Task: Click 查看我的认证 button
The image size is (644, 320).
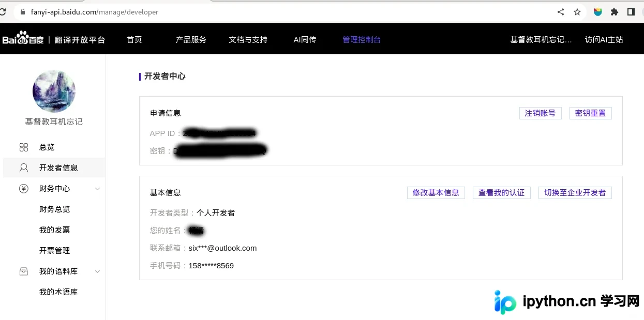Action: point(502,193)
